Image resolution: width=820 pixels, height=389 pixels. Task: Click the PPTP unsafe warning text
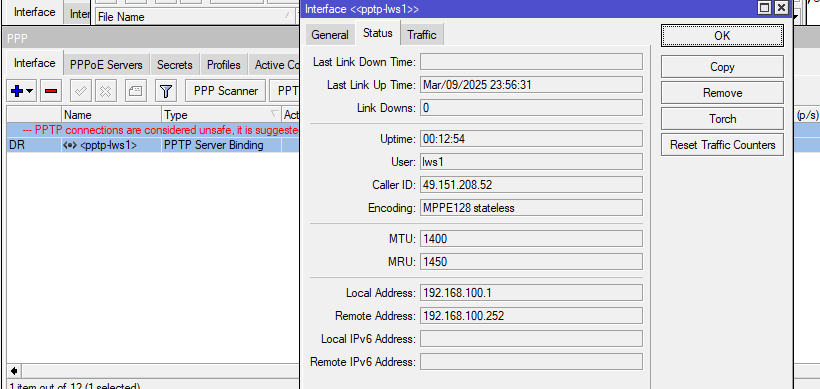click(x=162, y=130)
